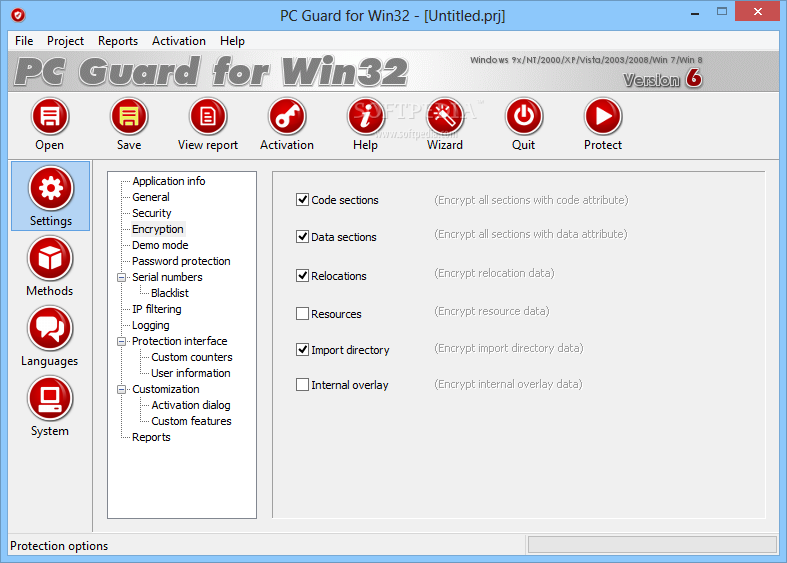Click the Activation key icon
Image resolution: width=787 pixels, height=563 pixels.
tap(287, 116)
